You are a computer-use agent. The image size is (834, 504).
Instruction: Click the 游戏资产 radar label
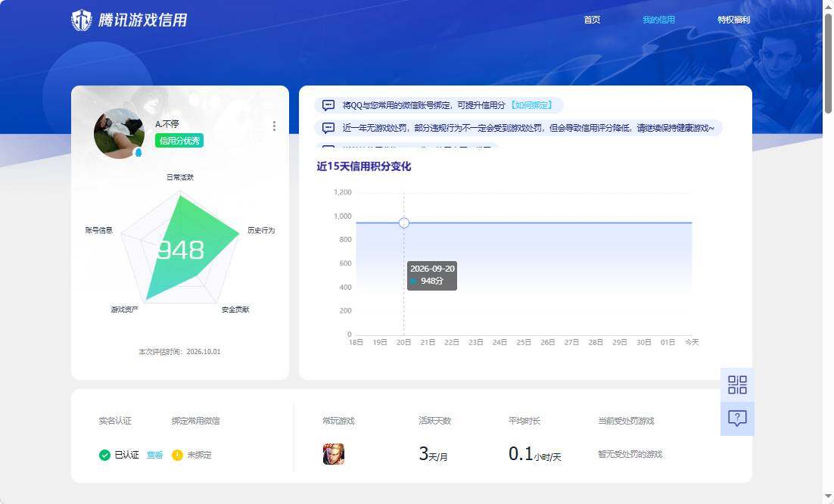tap(124, 310)
